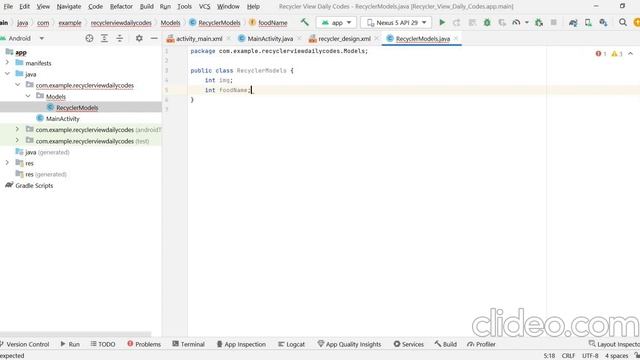Open the Tools menu
Screen dimensions: 640x360
(184, 7)
